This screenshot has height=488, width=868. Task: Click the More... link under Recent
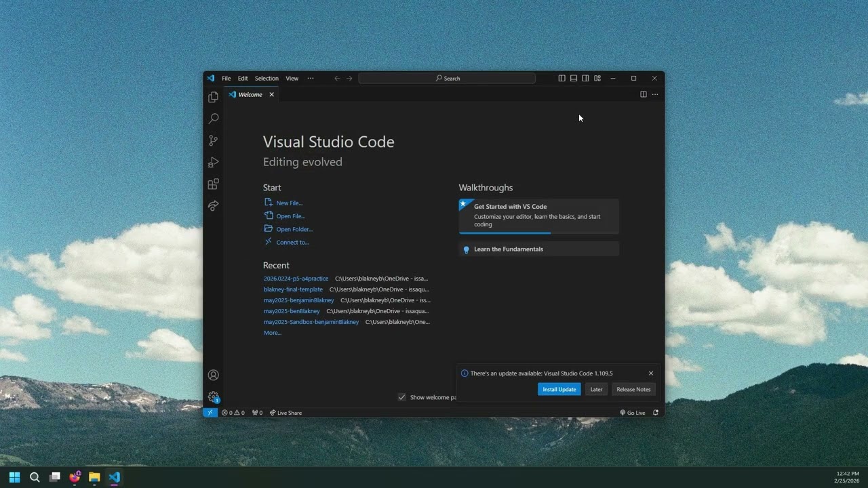(x=273, y=333)
